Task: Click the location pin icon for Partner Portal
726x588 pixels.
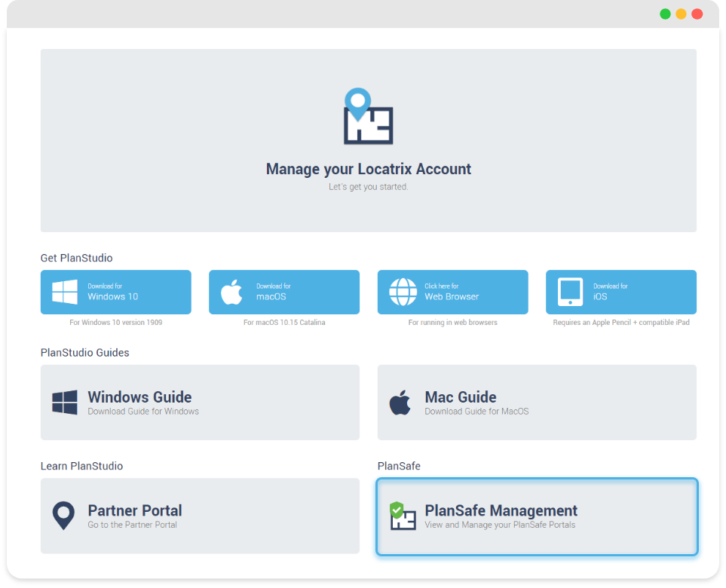Action: [x=63, y=516]
